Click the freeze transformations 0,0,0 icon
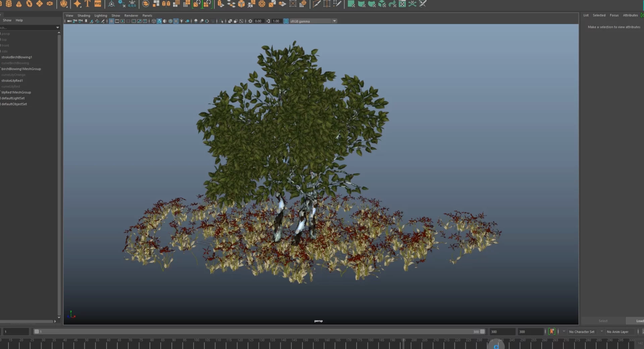 pos(132,4)
